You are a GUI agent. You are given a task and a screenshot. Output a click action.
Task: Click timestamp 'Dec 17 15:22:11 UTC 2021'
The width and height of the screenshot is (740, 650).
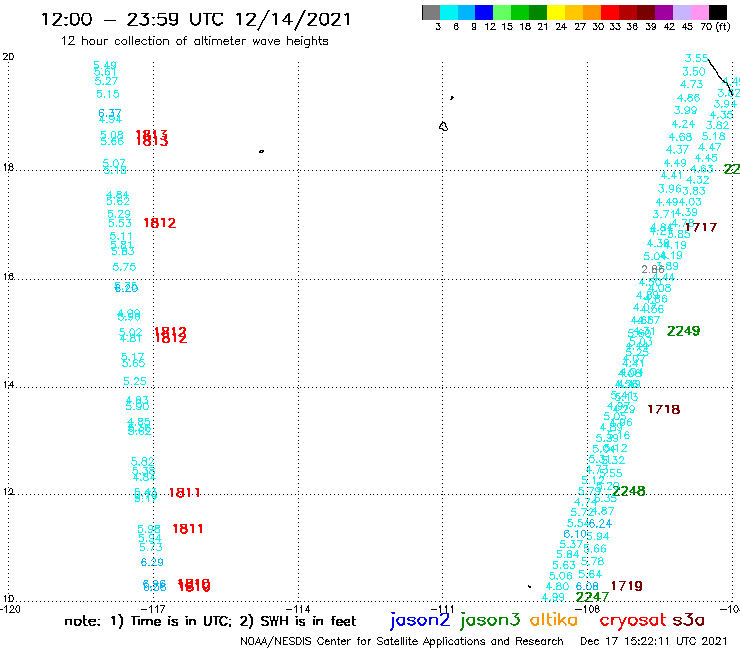pyautogui.click(x=654, y=641)
